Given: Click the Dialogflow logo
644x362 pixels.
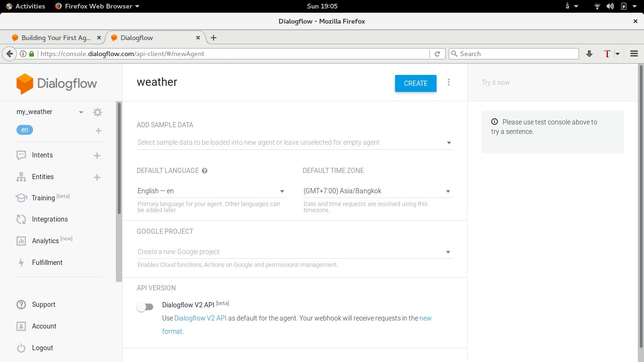Looking at the screenshot, I should pyautogui.click(x=57, y=84).
